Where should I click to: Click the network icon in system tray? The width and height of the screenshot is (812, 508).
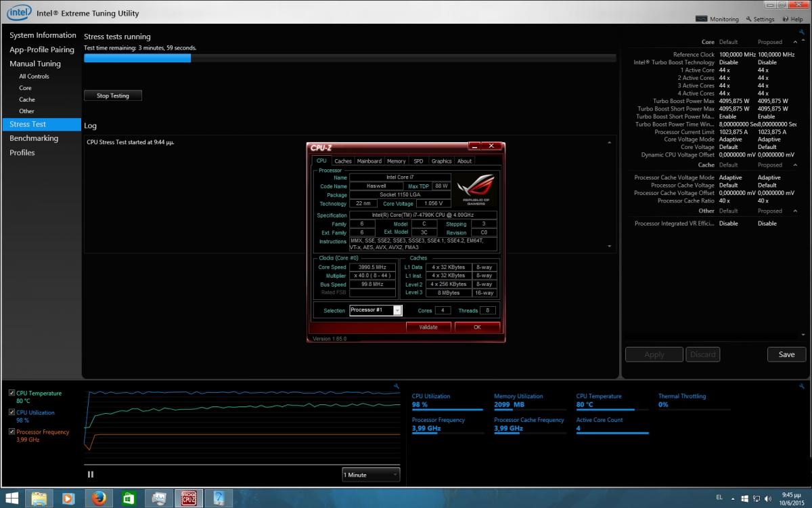click(756, 499)
